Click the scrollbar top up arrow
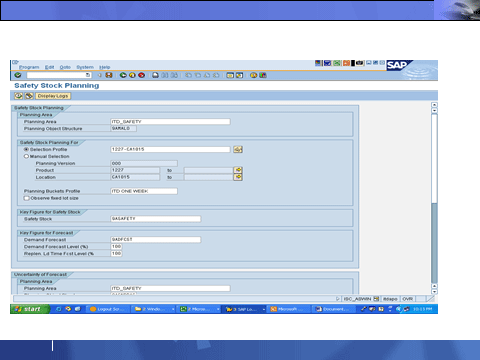This screenshot has height=360, width=480. coord(434,105)
